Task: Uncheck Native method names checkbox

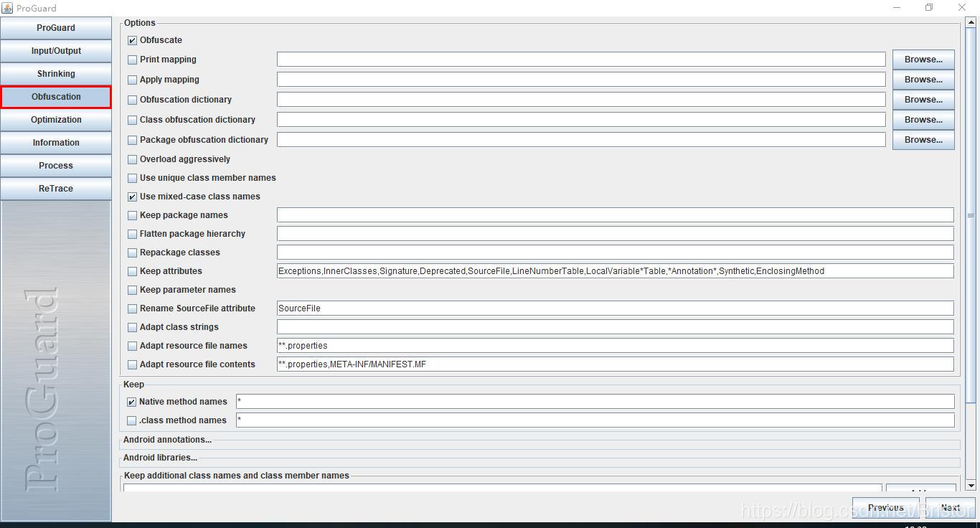Action: [131, 402]
